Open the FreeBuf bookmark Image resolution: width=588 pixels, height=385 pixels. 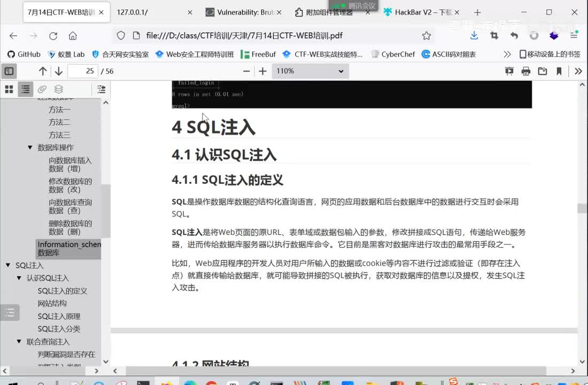pyautogui.click(x=258, y=55)
